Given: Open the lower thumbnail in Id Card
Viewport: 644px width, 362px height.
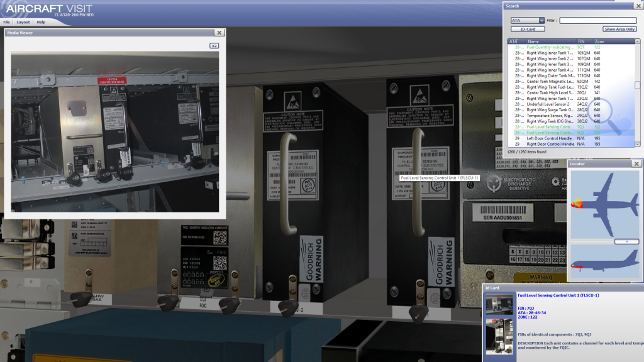Looking at the screenshot, I should [x=499, y=337].
